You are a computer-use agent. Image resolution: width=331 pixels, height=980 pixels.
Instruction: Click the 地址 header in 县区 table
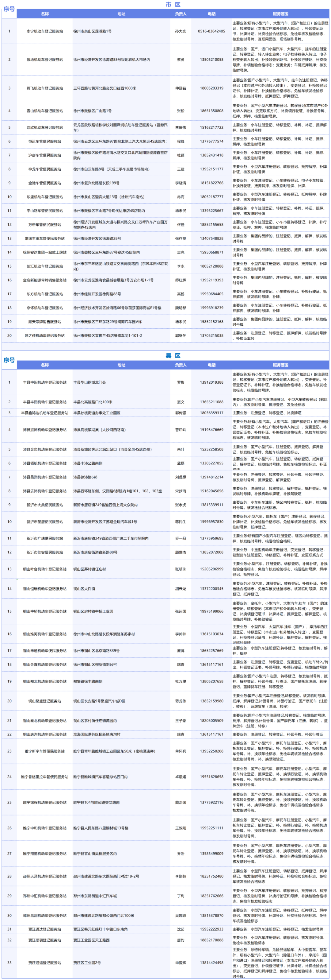[121, 365]
